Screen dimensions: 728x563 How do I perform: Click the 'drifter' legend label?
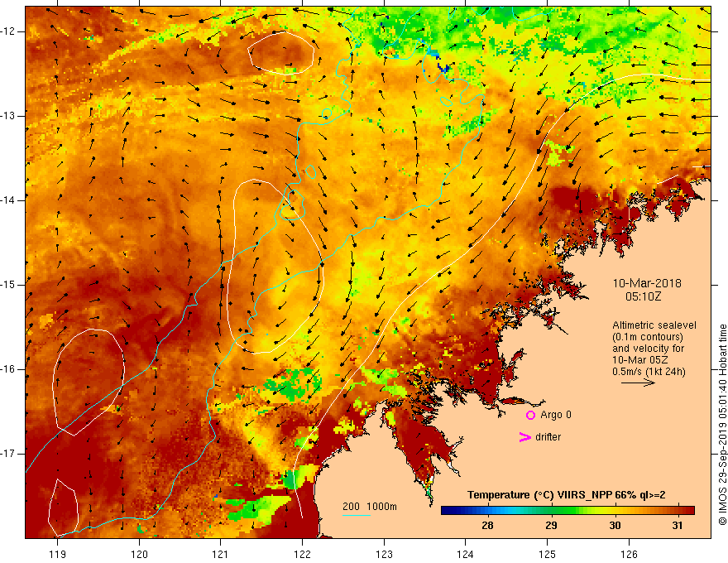coord(548,437)
